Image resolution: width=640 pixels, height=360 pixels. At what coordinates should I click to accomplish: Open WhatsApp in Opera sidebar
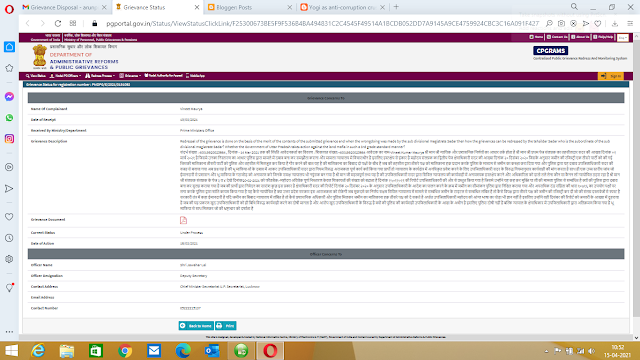(x=9, y=118)
